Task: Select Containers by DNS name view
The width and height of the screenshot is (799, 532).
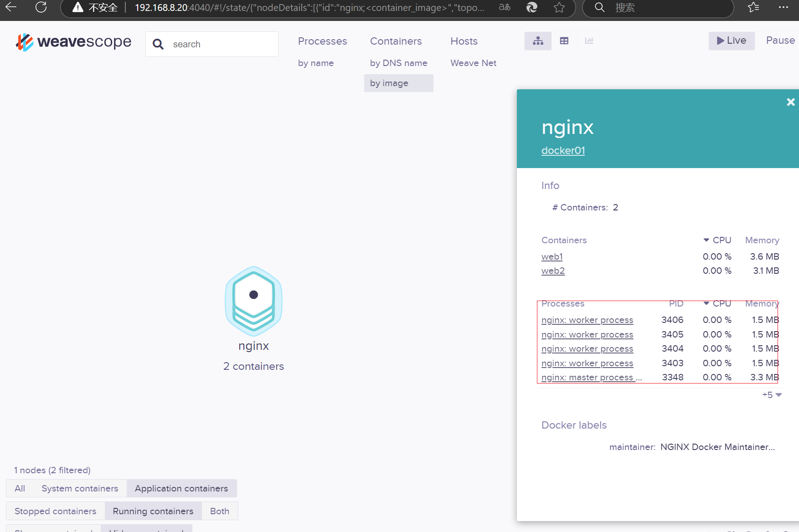Action: tap(399, 63)
